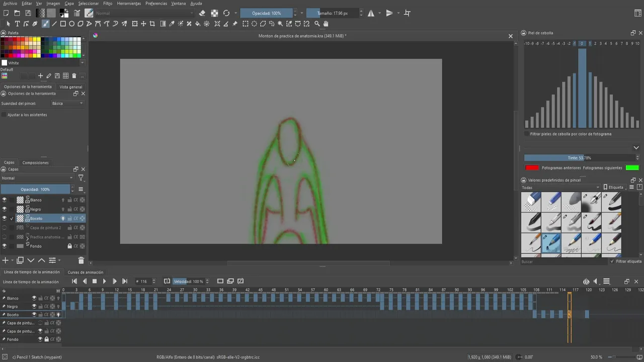The width and height of the screenshot is (644, 362).
Task: Select the Crop tool
Action: [152, 24]
